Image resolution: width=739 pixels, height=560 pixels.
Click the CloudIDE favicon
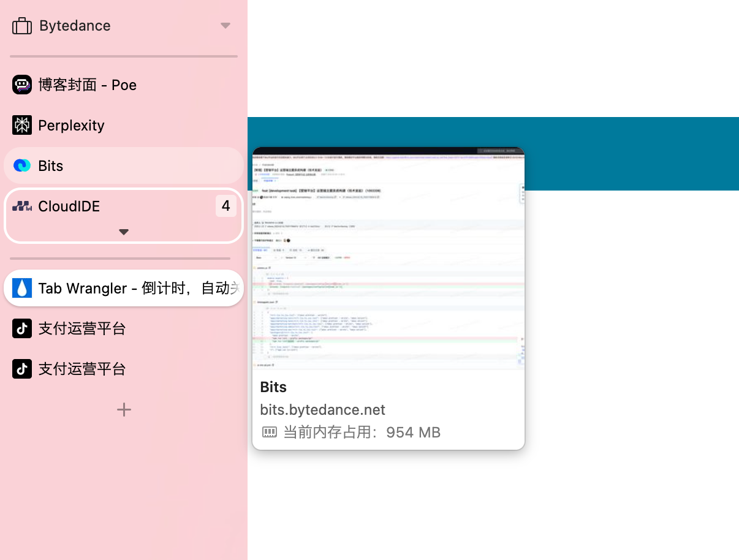coord(22,206)
